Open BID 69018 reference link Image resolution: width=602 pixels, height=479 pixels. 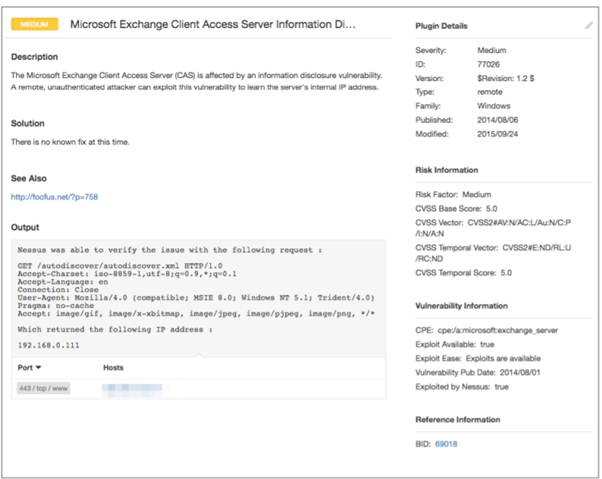(446, 442)
